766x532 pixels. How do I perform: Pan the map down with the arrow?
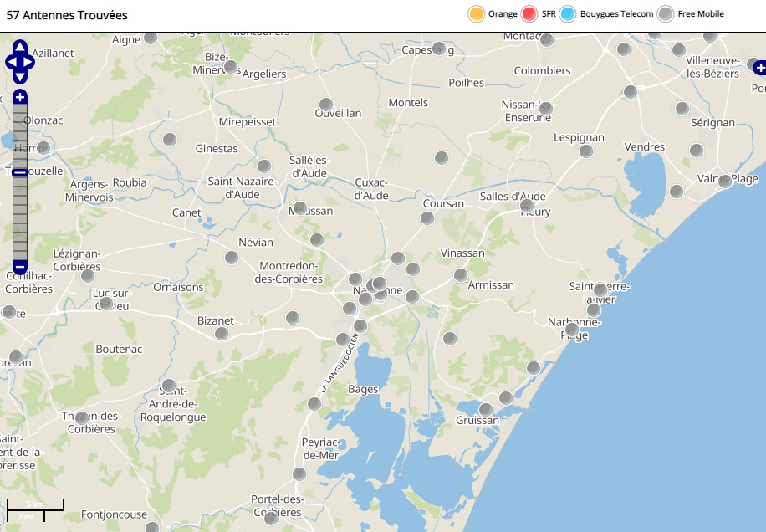(x=20, y=77)
